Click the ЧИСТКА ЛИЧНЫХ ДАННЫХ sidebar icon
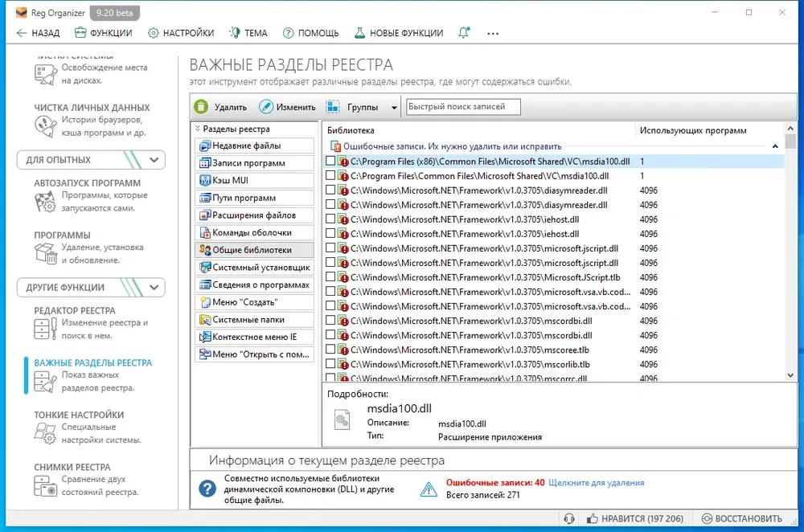Screen dimensions: 804x532 pos(45,126)
